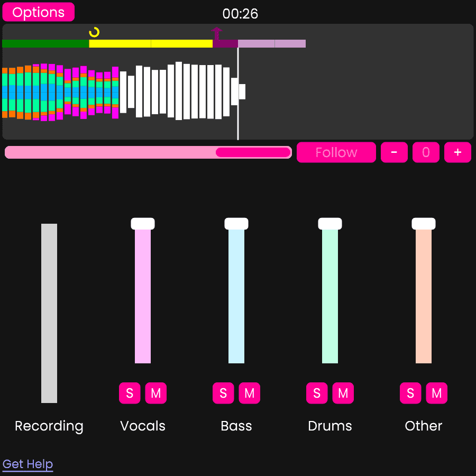Mute the Drums stem
This screenshot has width=476, height=476.
point(343,393)
